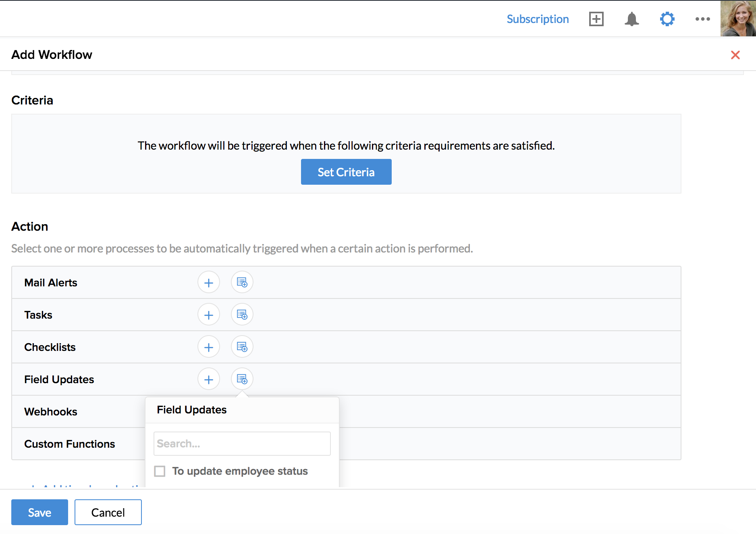Add a new Mail Alert with plus icon
The height and width of the screenshot is (534, 756).
pyautogui.click(x=208, y=283)
